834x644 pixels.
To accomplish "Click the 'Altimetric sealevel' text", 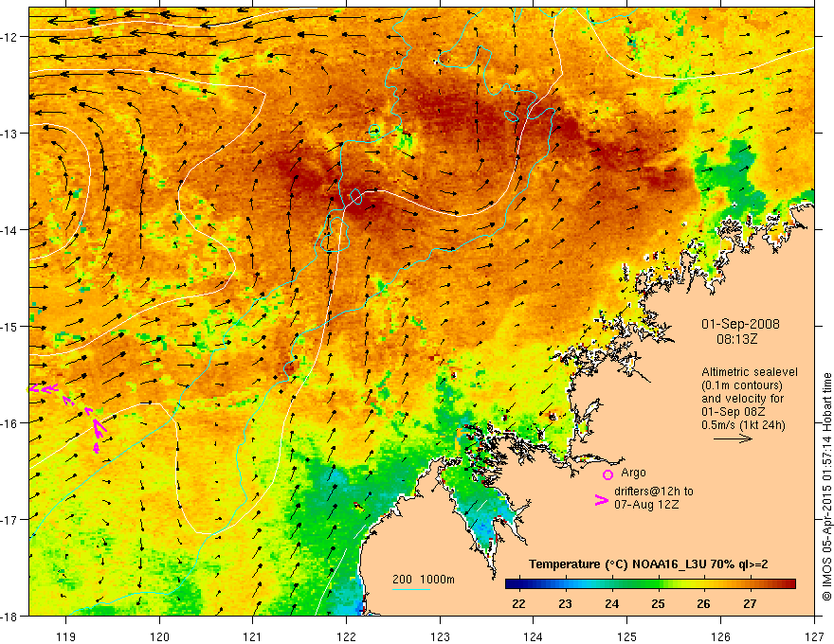I will click(750, 372).
